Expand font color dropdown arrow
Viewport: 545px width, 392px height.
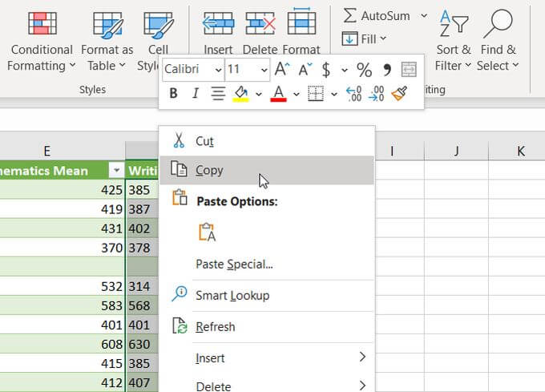(x=296, y=94)
